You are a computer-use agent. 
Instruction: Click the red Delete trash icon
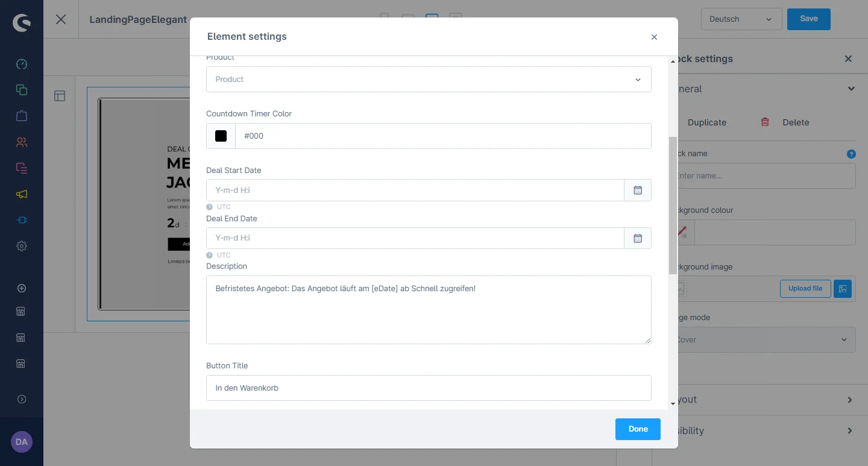[x=765, y=122]
